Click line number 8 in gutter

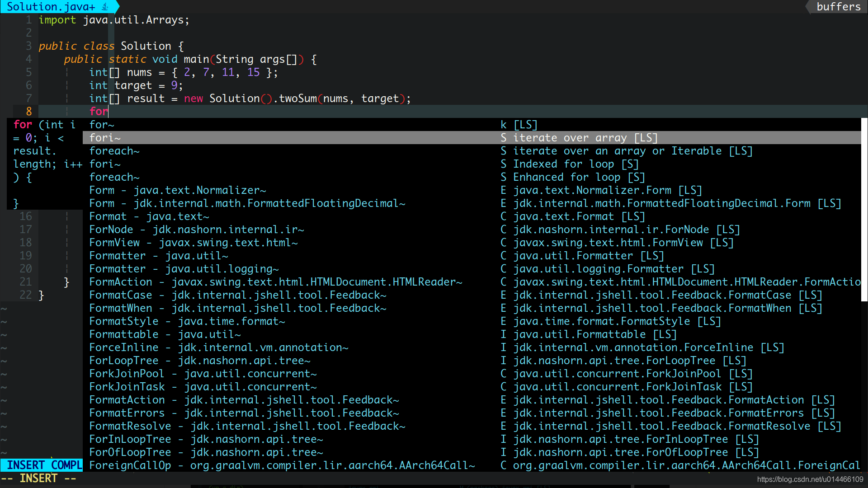[28, 112]
